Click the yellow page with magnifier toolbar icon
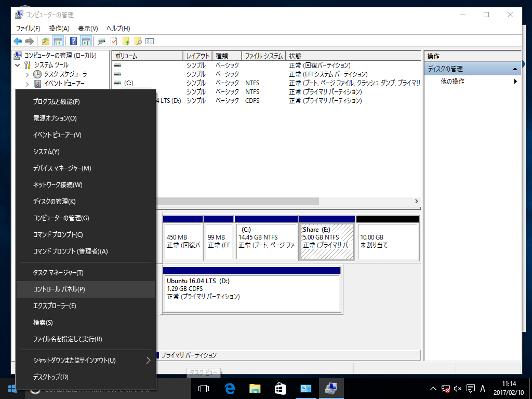 coord(138,42)
